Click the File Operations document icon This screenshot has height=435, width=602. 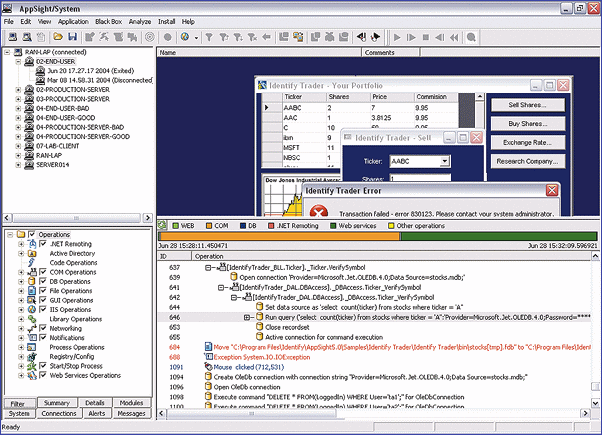coord(32,291)
